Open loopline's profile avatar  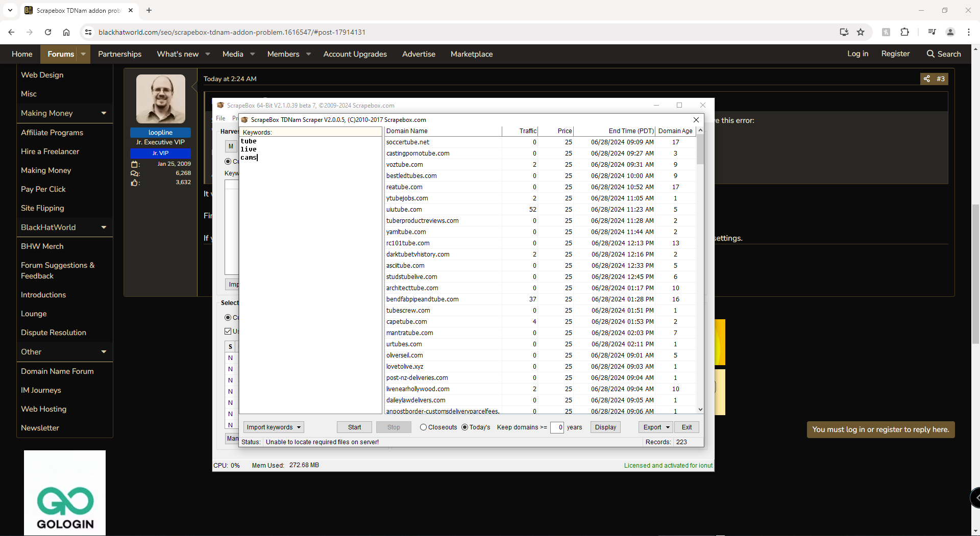point(161,99)
